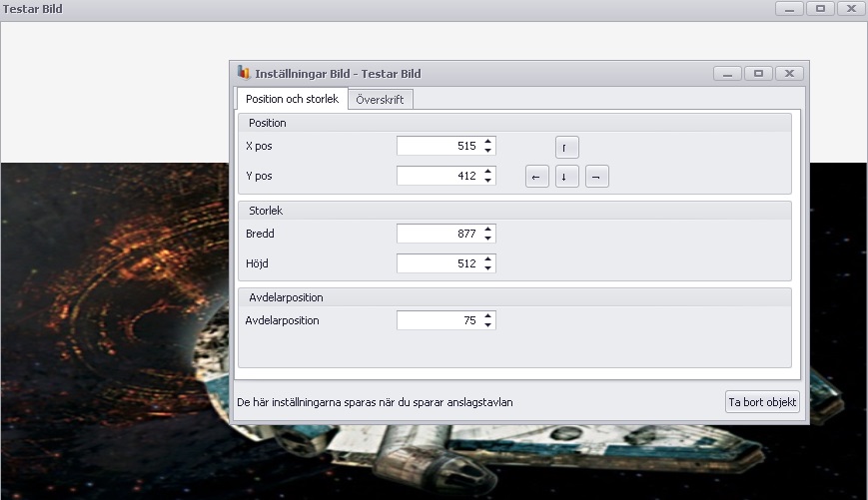
Task: Click the 'Inställningar Bild - Testar Bild' dialog title
Action: point(338,74)
